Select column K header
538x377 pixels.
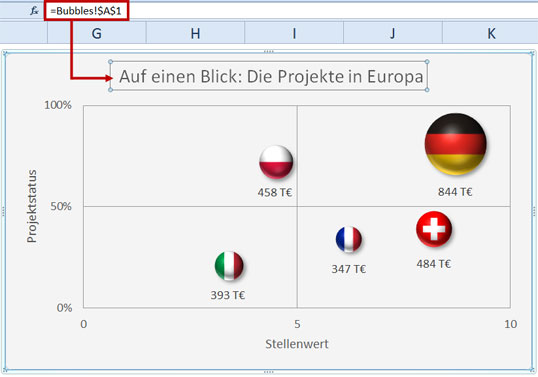click(490, 33)
